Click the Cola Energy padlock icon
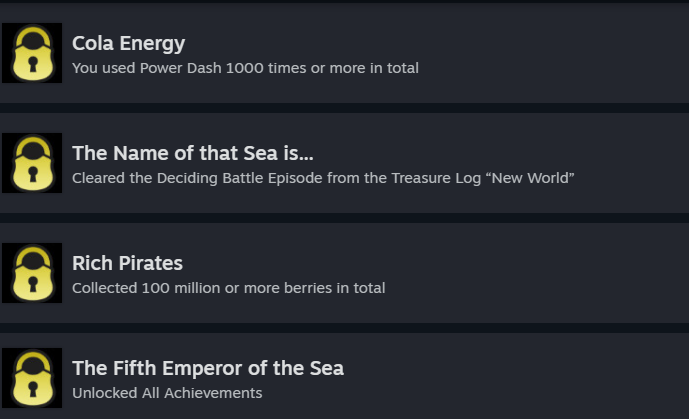The width and height of the screenshot is (689, 419). (32, 53)
